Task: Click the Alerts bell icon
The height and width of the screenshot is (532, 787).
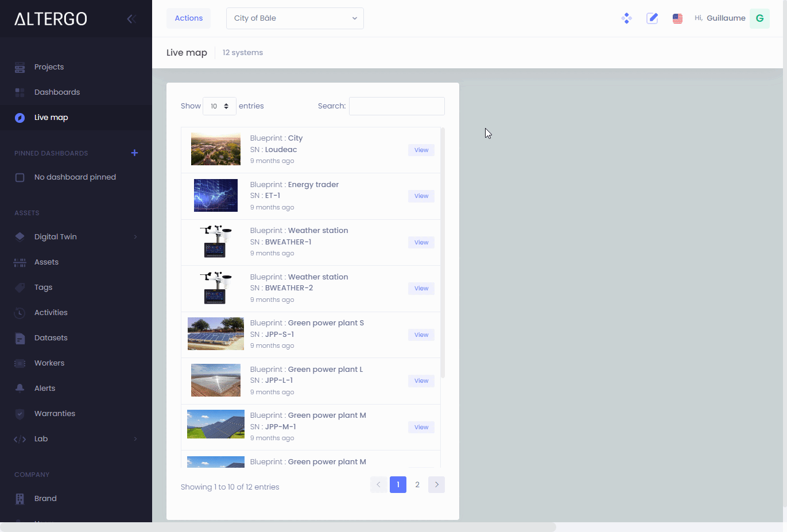Action: click(20, 388)
